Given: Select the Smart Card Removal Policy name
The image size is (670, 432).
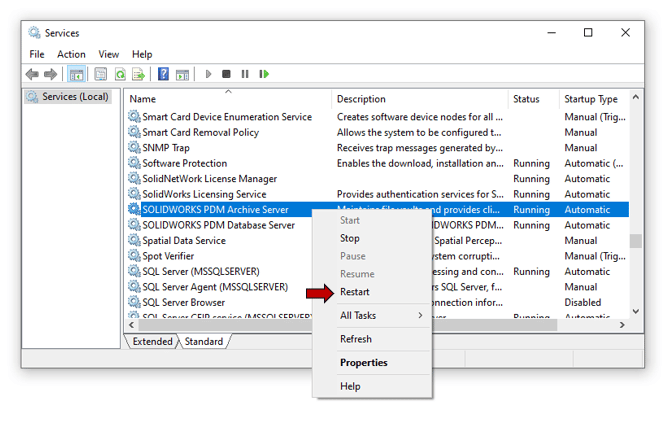Looking at the screenshot, I should 200,132.
